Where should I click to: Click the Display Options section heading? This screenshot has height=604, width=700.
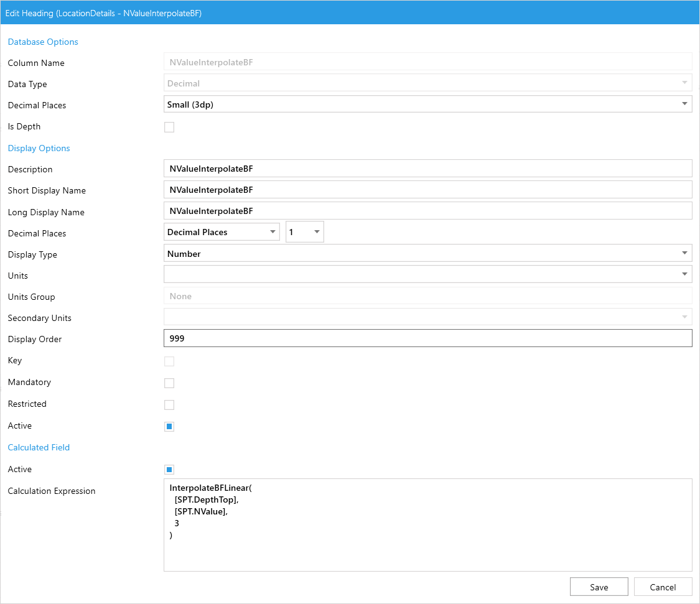(x=39, y=148)
